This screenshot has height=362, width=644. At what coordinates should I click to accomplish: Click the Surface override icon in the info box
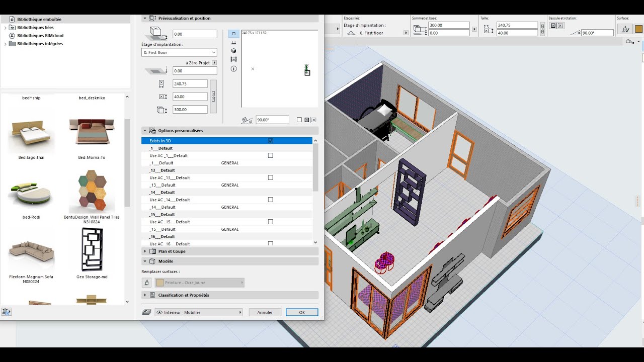tap(625, 29)
